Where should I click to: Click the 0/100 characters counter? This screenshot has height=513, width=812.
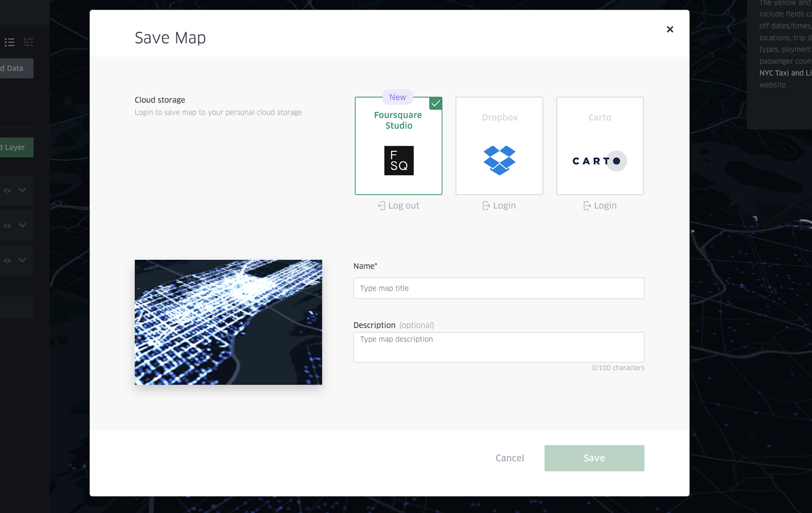(618, 368)
